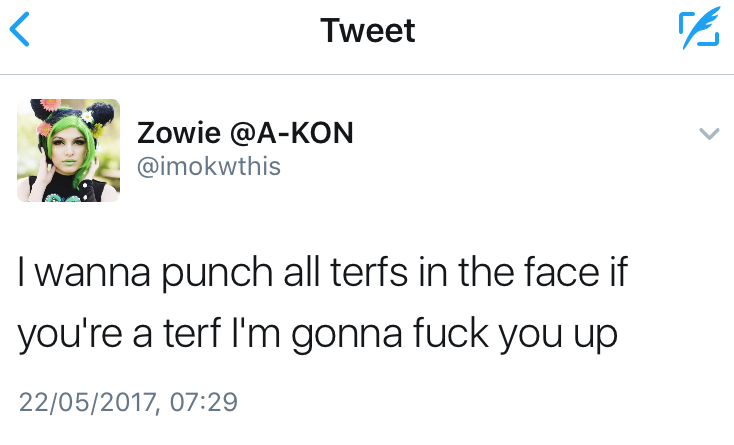The height and width of the screenshot is (445, 734).
Task: Open the Zowie @A-KON display name
Action: [244, 133]
